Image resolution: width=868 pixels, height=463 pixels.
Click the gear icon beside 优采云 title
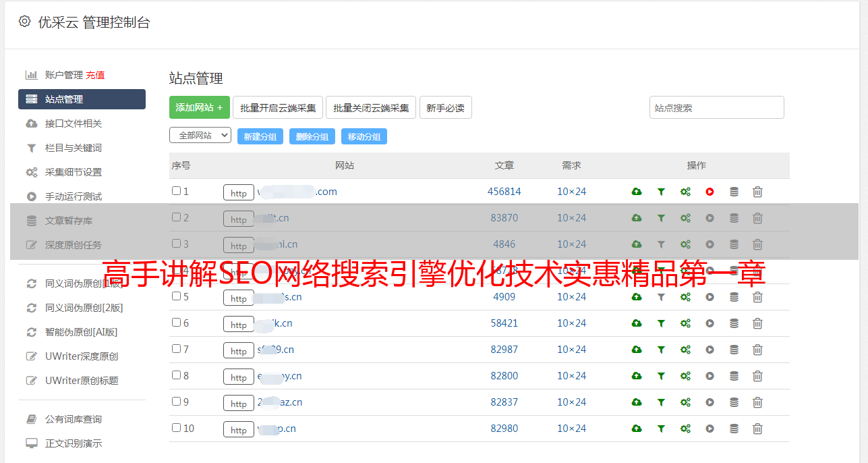point(24,22)
